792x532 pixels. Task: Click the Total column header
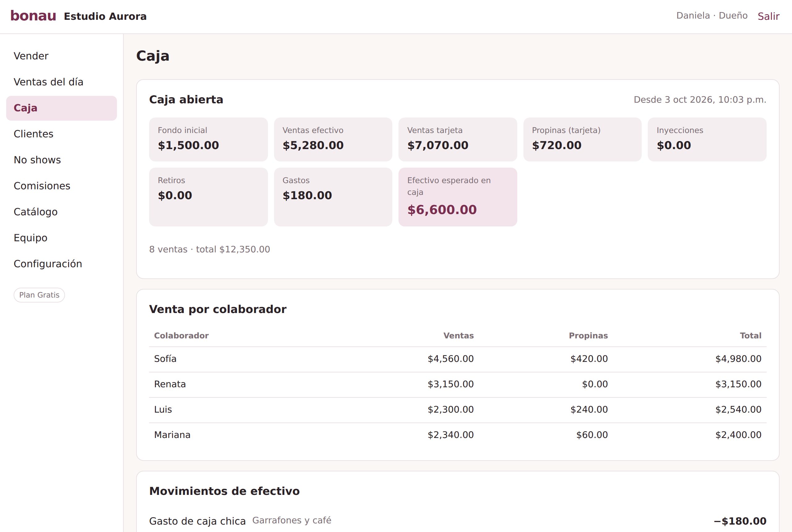pos(751,336)
